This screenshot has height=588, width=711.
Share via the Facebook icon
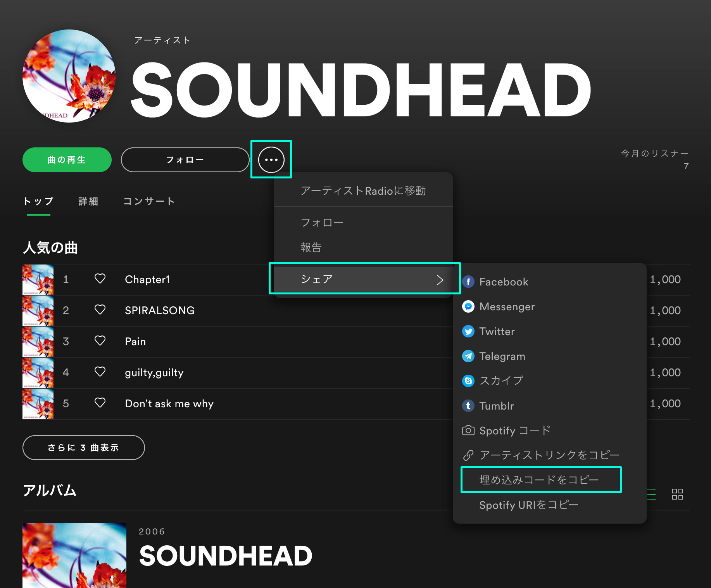pyautogui.click(x=468, y=282)
